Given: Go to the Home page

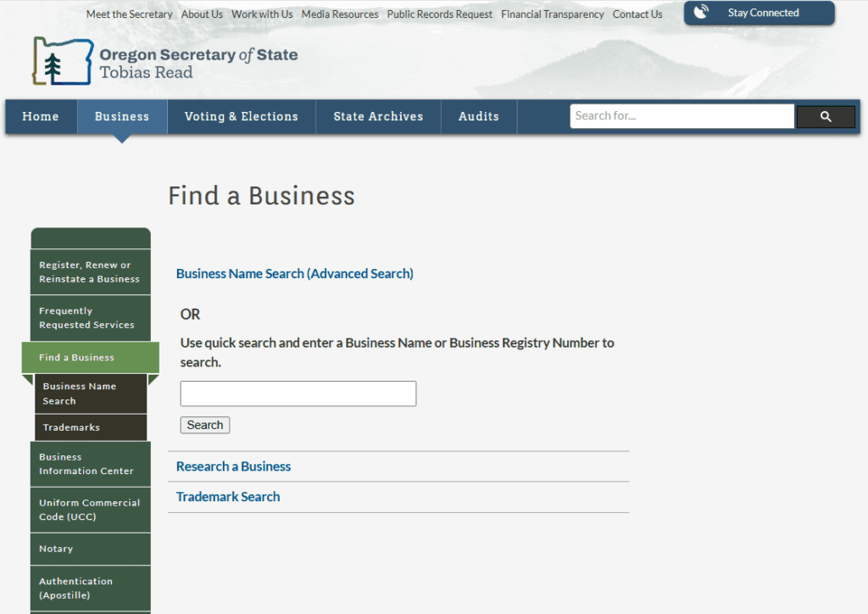Looking at the screenshot, I should 41,116.
